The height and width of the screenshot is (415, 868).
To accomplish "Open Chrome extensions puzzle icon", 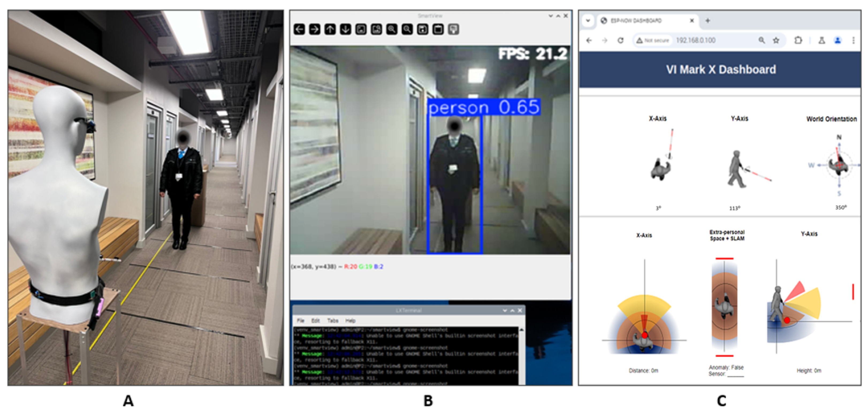I will (798, 40).
